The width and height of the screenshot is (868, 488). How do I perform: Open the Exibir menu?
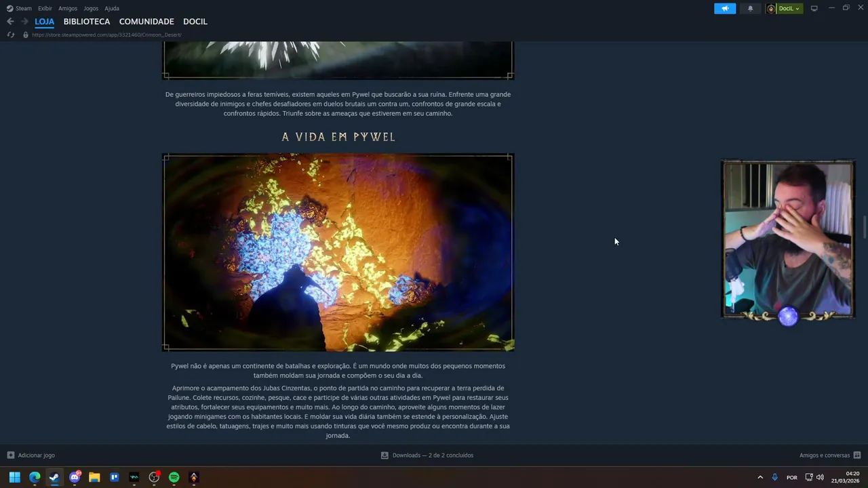(x=45, y=8)
